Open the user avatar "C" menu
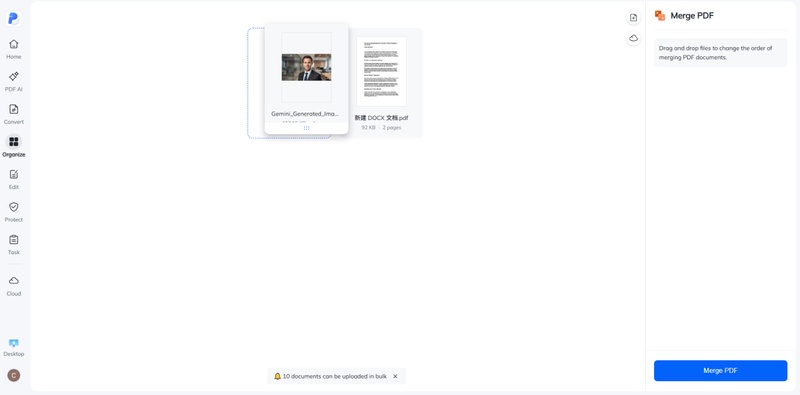Image resolution: width=800 pixels, height=395 pixels. (14, 376)
